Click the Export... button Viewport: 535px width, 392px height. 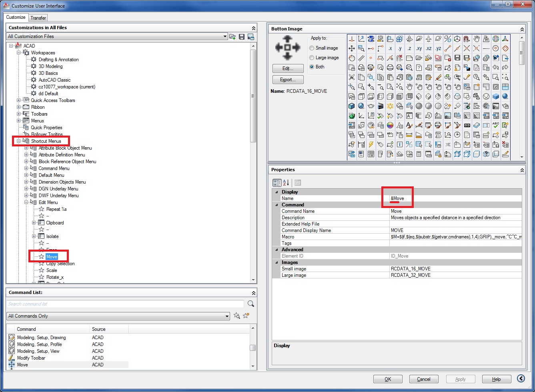tap(288, 80)
